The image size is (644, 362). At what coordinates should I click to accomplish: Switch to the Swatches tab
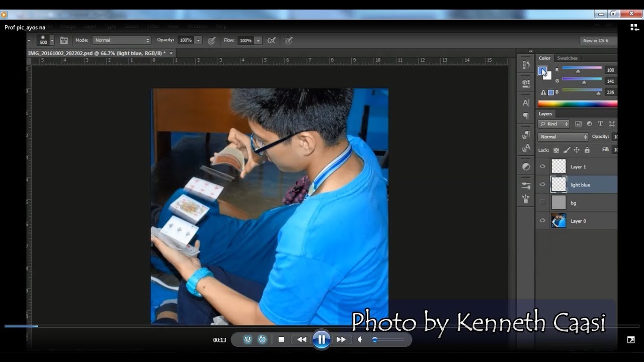567,58
